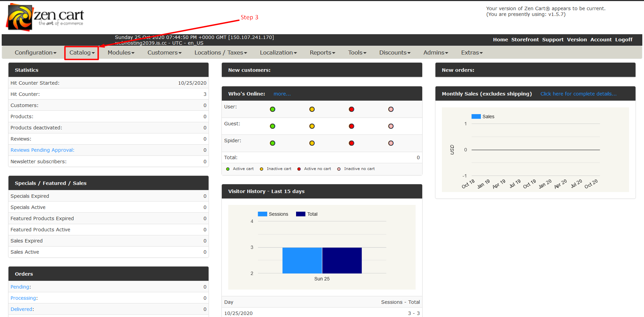Screen dimensions: 644x317
Task: Toggle the Sessions legend swatch in Visitor History
Action: click(262, 214)
